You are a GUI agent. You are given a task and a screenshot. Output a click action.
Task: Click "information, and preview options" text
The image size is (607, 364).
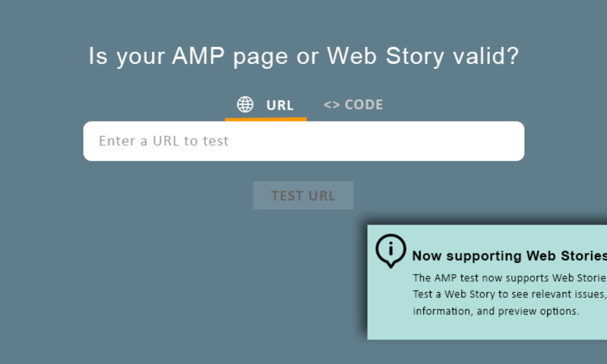point(496,311)
